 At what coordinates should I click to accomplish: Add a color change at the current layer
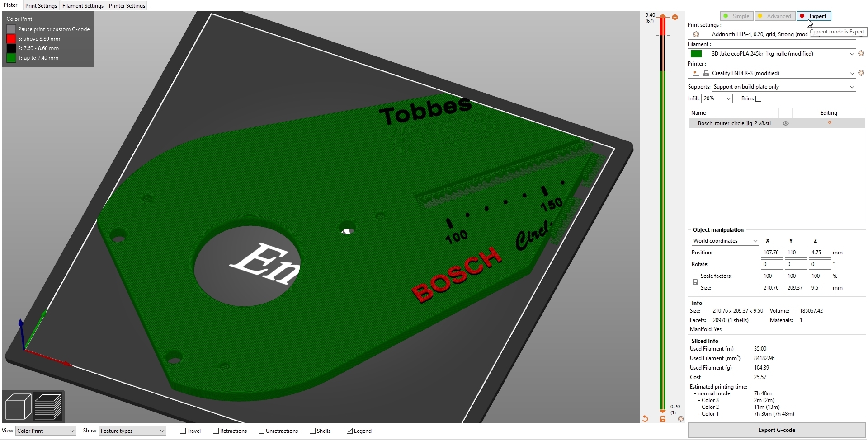pos(675,17)
